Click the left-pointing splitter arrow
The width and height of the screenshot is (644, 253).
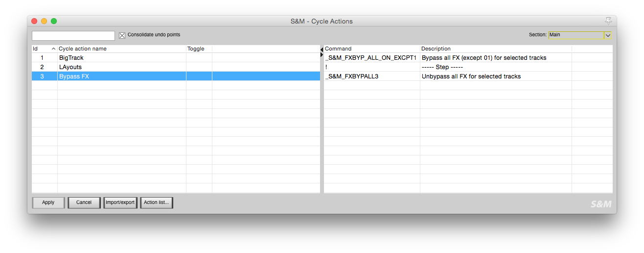point(322,50)
